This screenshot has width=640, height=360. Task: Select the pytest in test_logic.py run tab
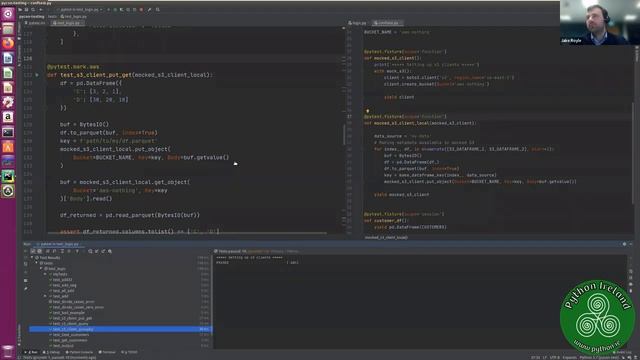click(58, 244)
